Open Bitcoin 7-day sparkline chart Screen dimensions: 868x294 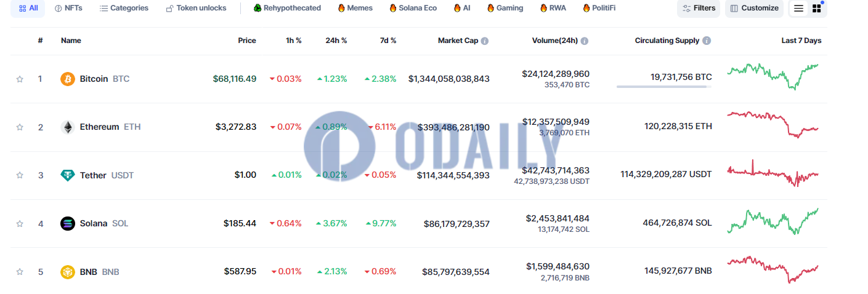tap(773, 76)
